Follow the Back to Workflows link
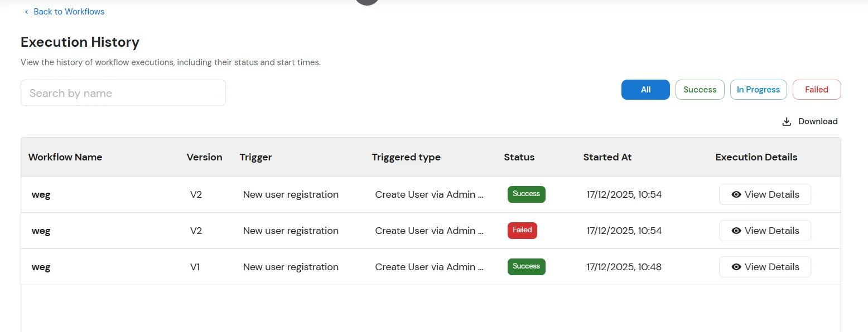This screenshot has width=868, height=332. click(x=69, y=11)
